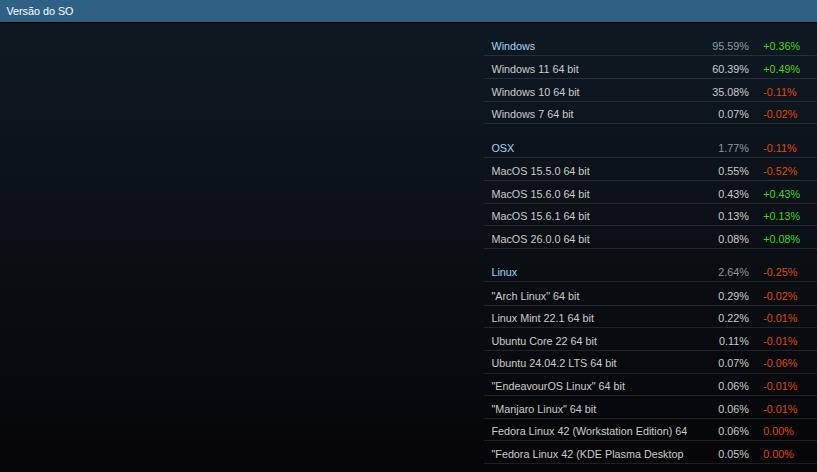Click the -0.06% change for Ubuntu 24.04.2

(x=780, y=363)
